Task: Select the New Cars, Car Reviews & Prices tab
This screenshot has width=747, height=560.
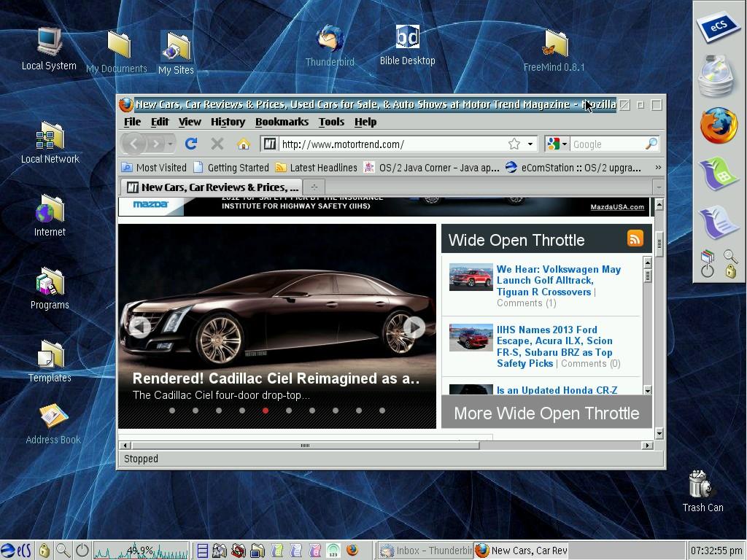Action: [212, 187]
